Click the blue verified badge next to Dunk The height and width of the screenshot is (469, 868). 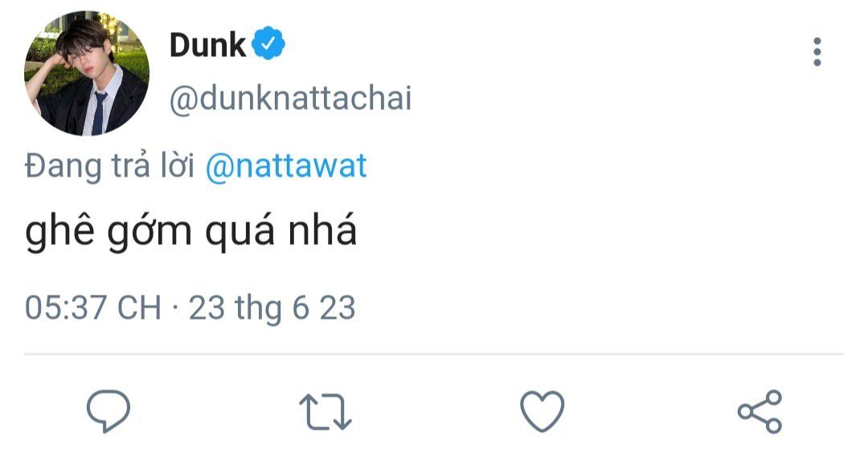click(268, 43)
